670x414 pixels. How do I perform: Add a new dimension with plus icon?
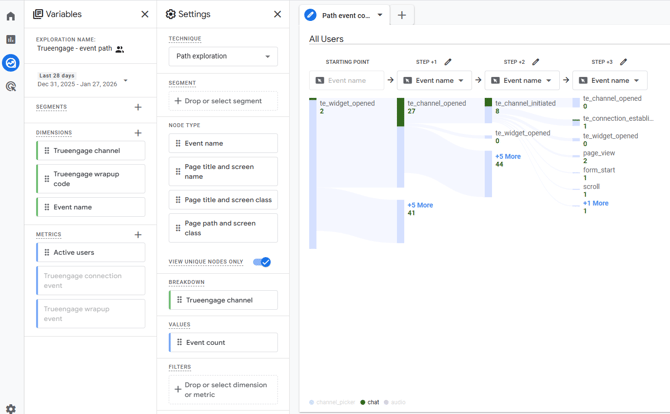point(138,133)
